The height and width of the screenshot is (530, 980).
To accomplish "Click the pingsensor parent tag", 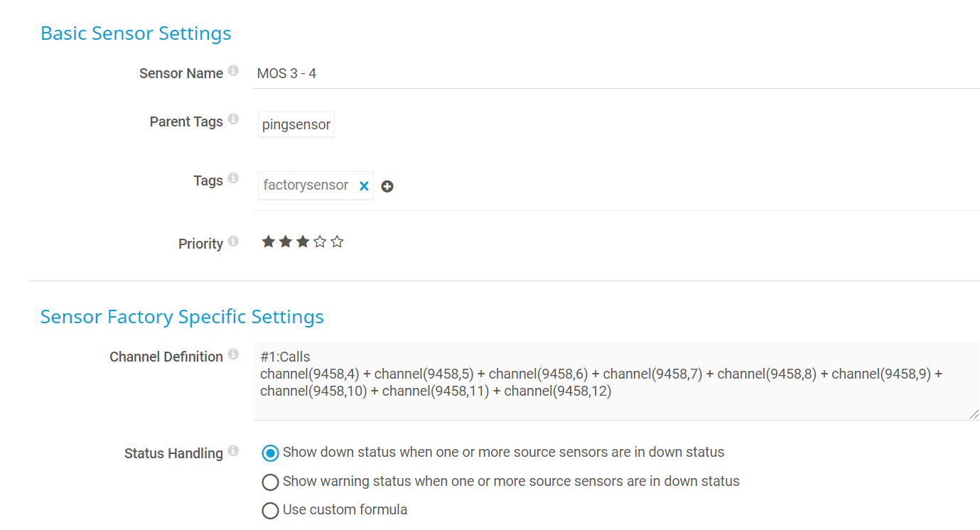I will click(296, 125).
